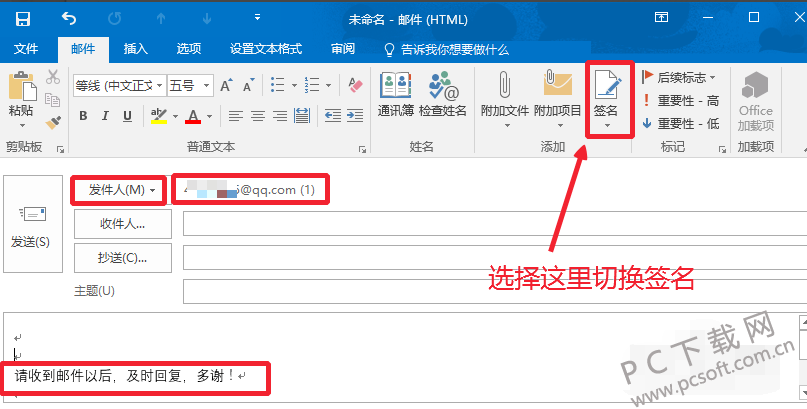This screenshot has width=807, height=409.
Task: Open Customize Quick Access Toolbar dropdown
Action: click(x=257, y=18)
